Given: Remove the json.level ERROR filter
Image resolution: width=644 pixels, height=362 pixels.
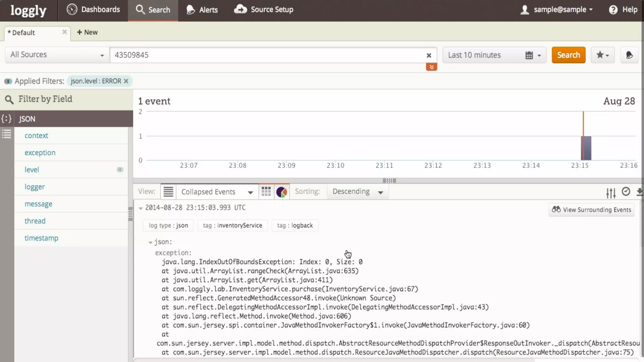Looking at the screenshot, I should click(126, 81).
